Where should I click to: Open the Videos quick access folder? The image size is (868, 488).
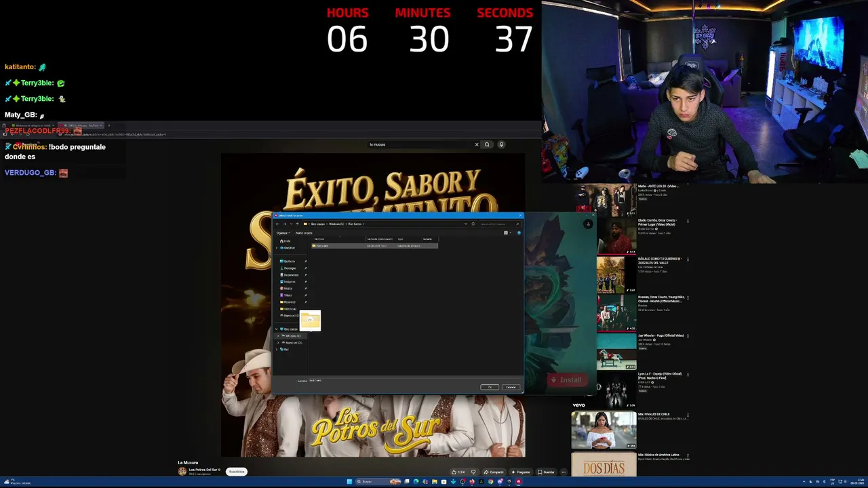pos(288,295)
